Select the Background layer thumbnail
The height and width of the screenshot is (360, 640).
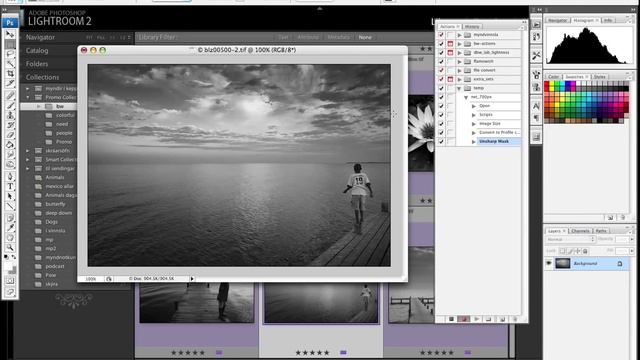pos(562,264)
